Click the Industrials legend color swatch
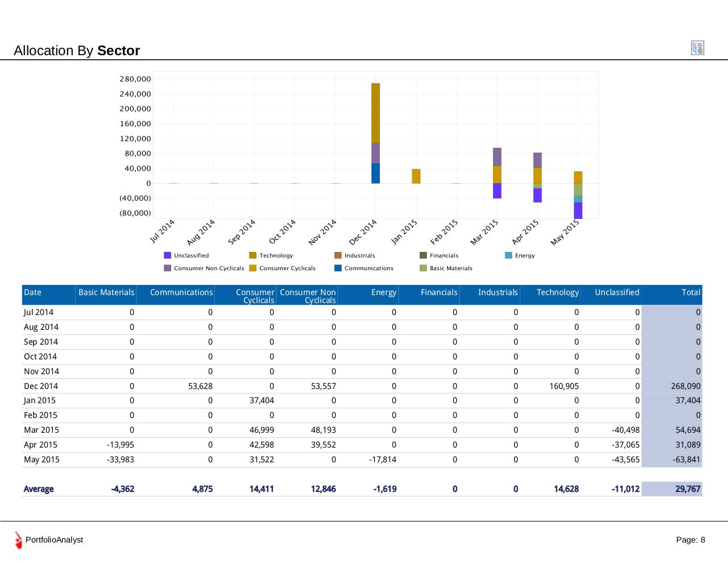Viewport: 728px width, 563px height. point(338,255)
